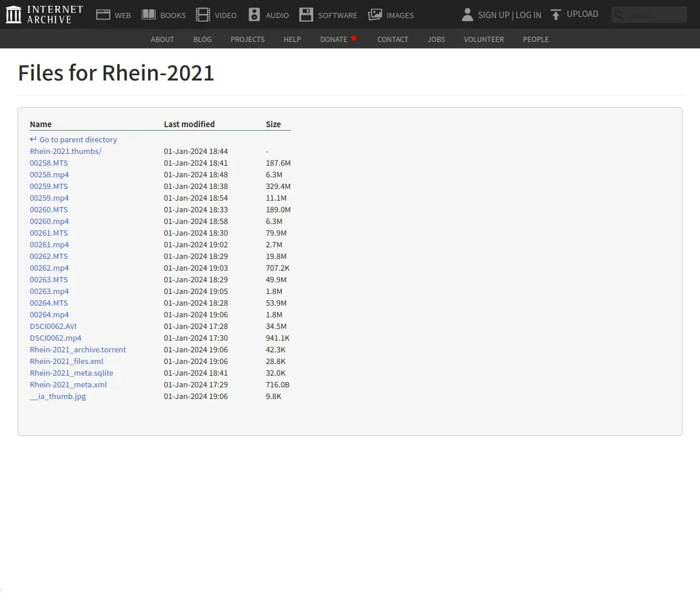Open the 00262.mp4 file
This screenshot has height=595, width=700.
[49, 268]
